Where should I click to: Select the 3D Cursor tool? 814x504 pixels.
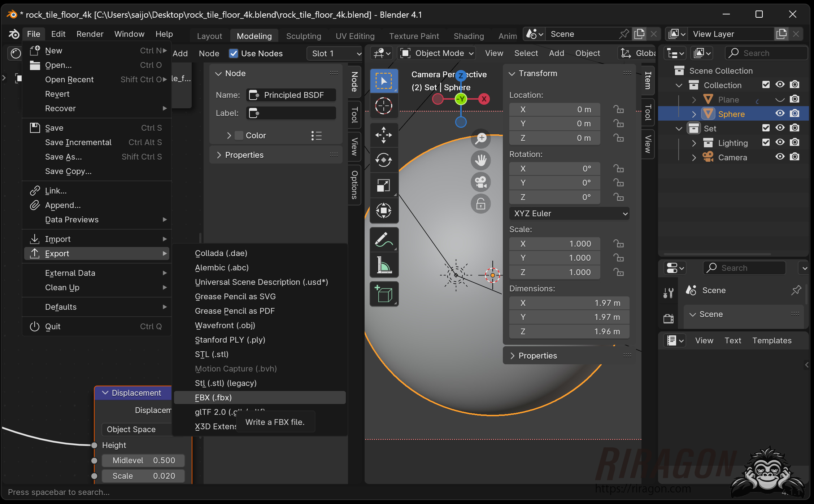pyautogui.click(x=383, y=106)
